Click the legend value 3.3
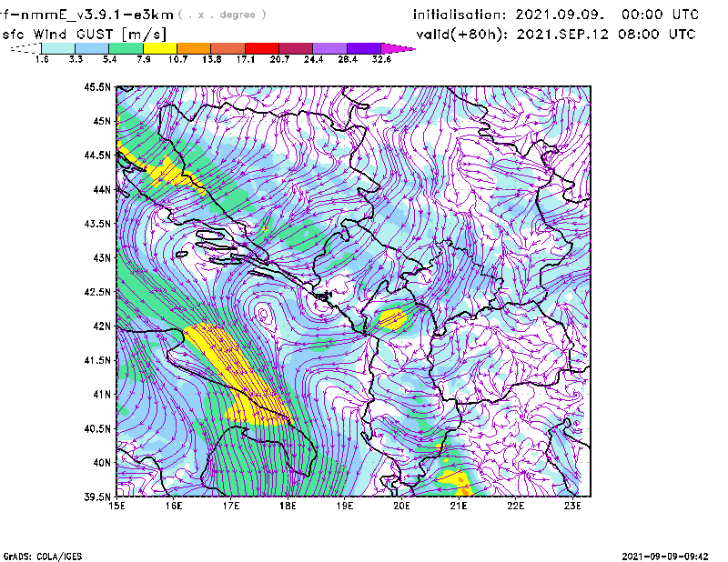Screen dimensions: 728x562 [76, 59]
